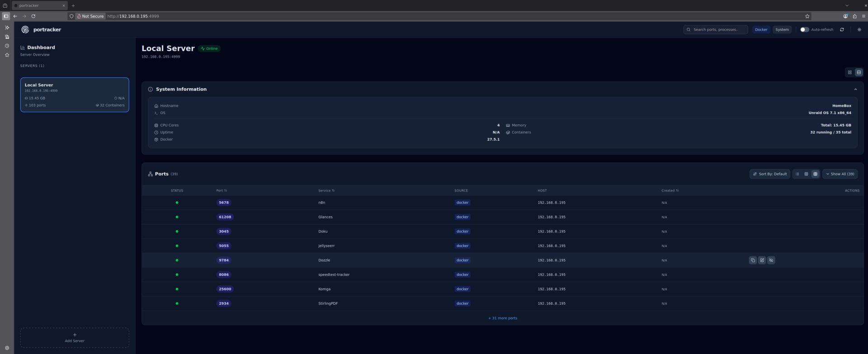Screen dimensions: 868x354
Task: Sort by the Created column header
Action: pos(670,191)
